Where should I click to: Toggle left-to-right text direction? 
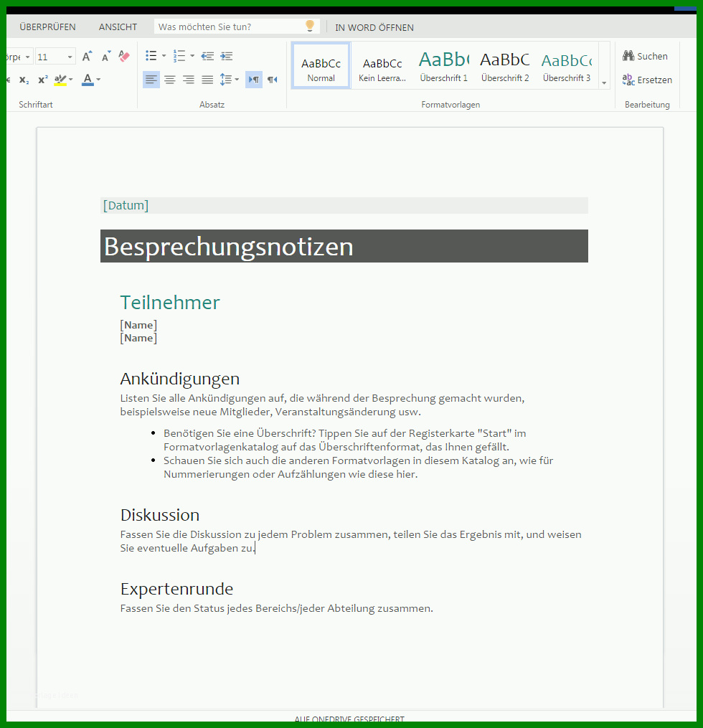click(253, 80)
